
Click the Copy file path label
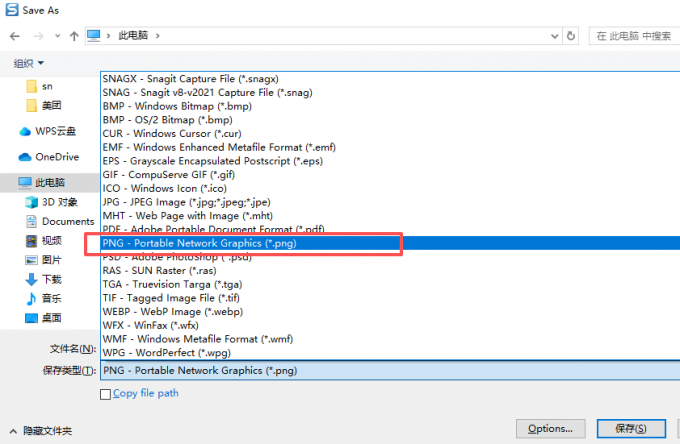(x=146, y=393)
